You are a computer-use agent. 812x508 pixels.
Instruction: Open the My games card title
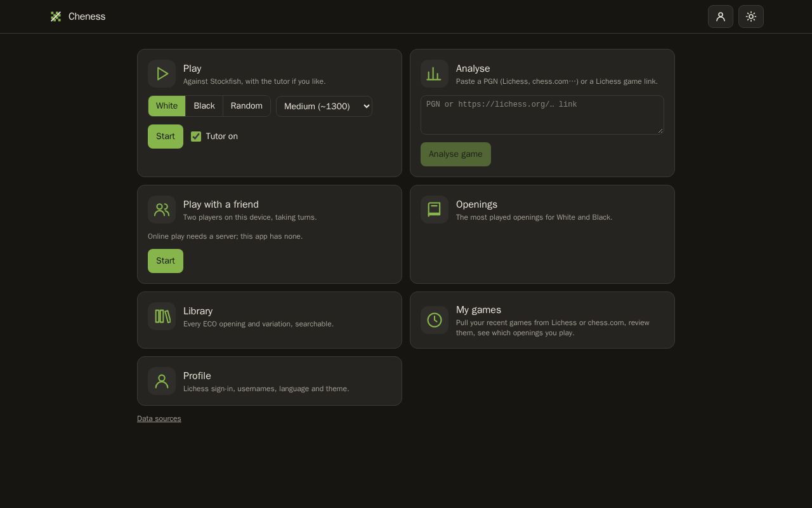[478, 310]
